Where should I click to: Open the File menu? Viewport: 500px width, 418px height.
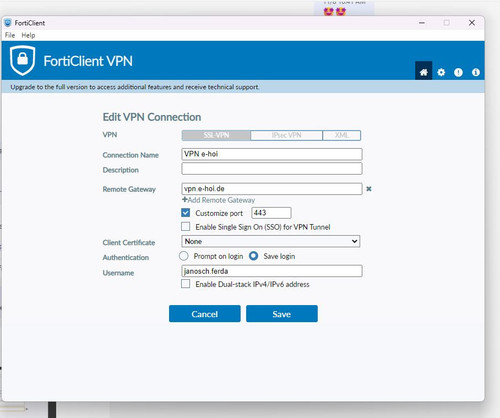coord(10,35)
